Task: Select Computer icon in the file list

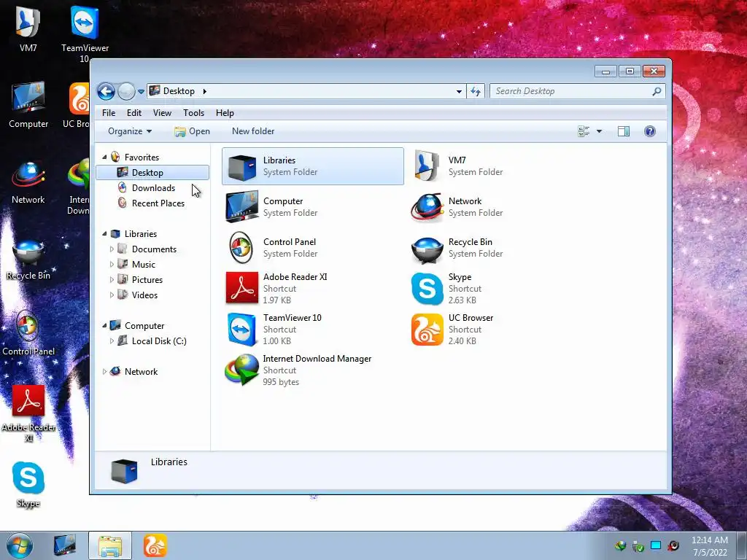Action: tap(242, 207)
